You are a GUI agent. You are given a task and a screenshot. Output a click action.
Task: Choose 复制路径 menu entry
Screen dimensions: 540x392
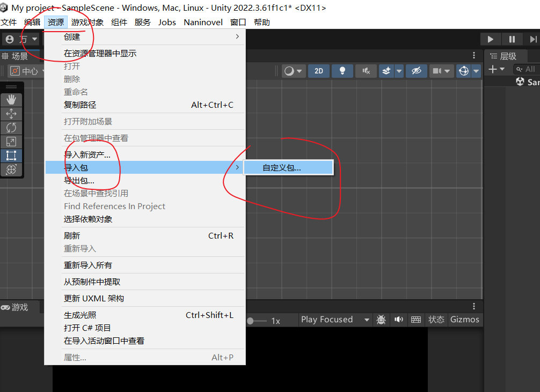click(x=145, y=105)
